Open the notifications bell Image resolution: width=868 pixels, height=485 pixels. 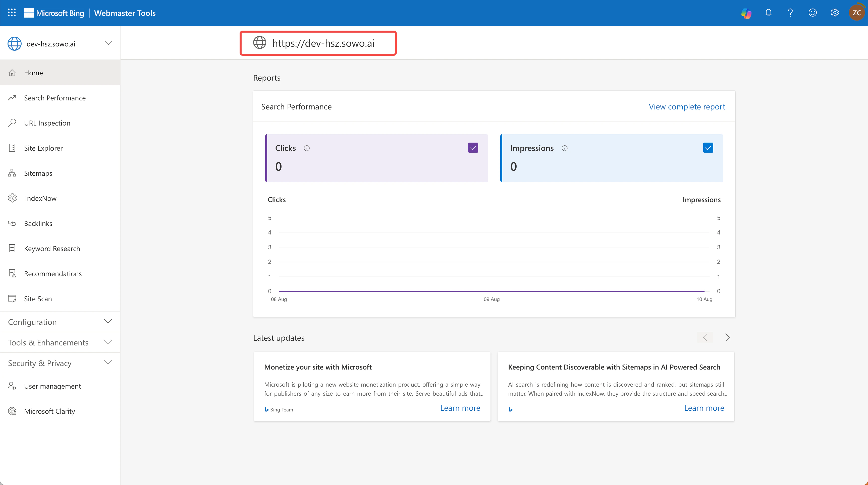click(768, 13)
